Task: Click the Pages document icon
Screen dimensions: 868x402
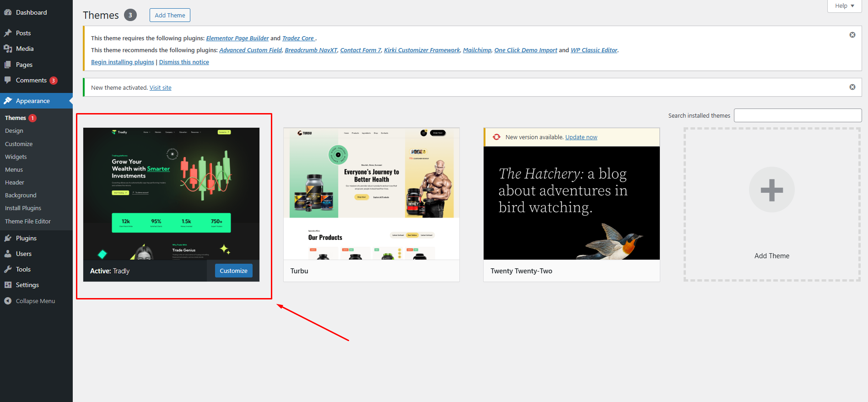Action: (8, 65)
